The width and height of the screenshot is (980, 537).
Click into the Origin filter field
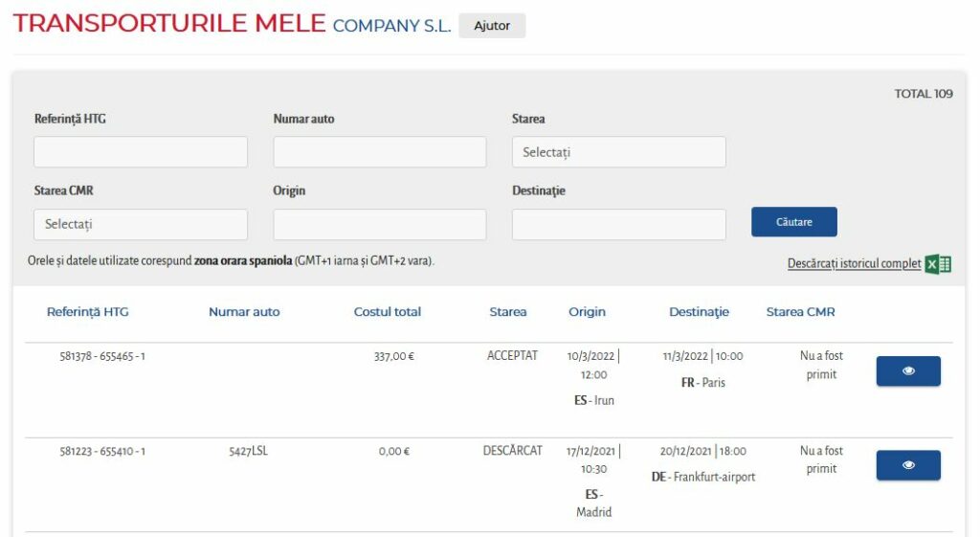379,224
